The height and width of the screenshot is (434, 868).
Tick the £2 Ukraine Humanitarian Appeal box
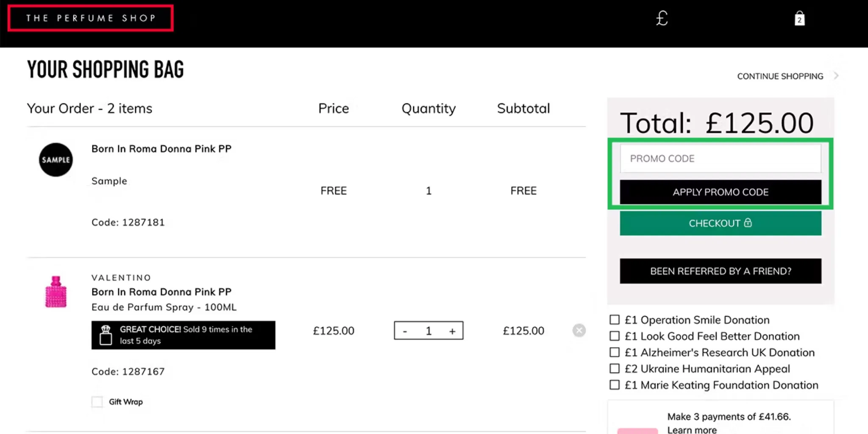point(615,369)
